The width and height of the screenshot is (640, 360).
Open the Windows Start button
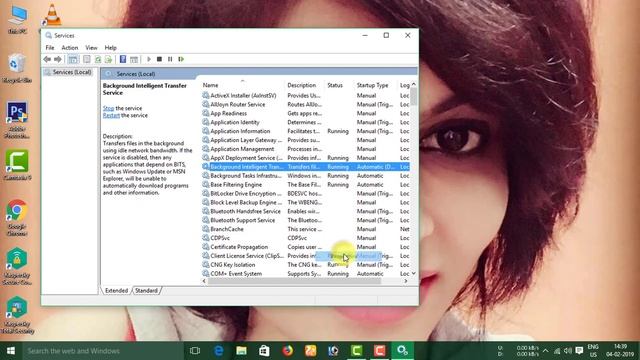tap(11, 351)
